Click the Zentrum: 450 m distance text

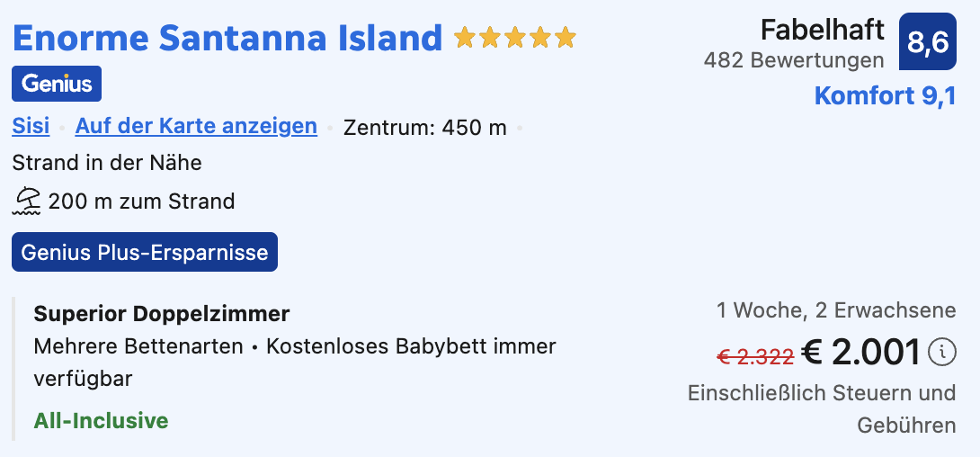point(425,128)
